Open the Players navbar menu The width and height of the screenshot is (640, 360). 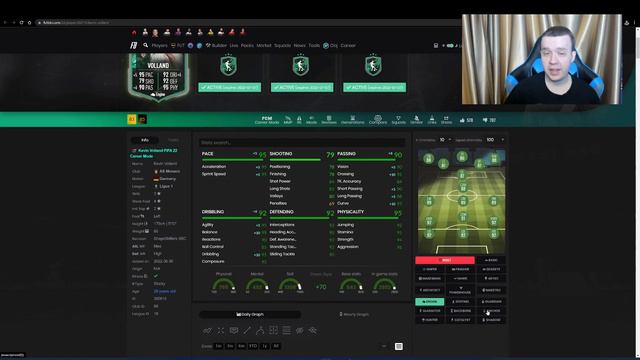[159, 45]
